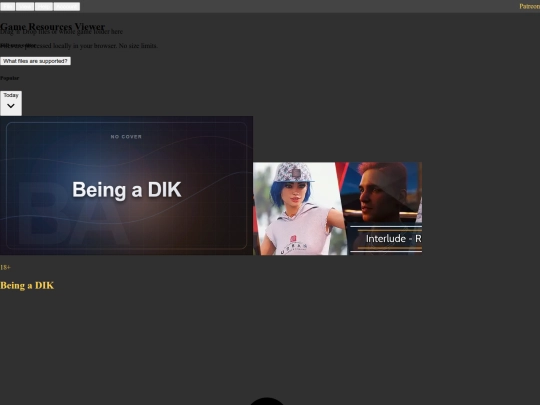Click the 'Game Resources Viewer' heading
The image size is (540, 405).
[52, 26]
